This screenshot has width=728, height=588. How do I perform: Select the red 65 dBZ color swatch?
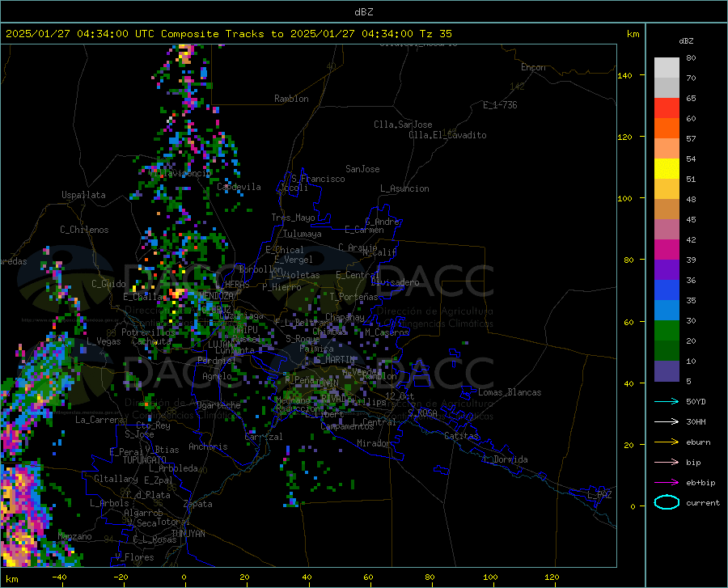tap(667, 108)
